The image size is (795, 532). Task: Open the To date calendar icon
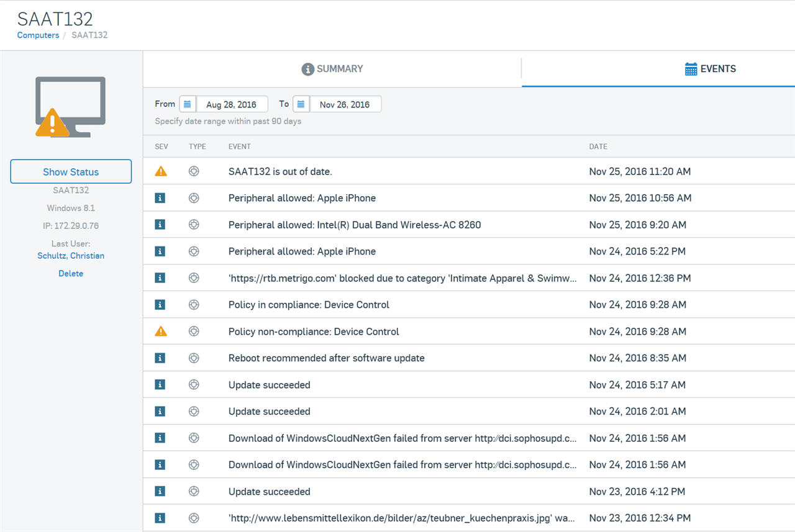(301, 104)
